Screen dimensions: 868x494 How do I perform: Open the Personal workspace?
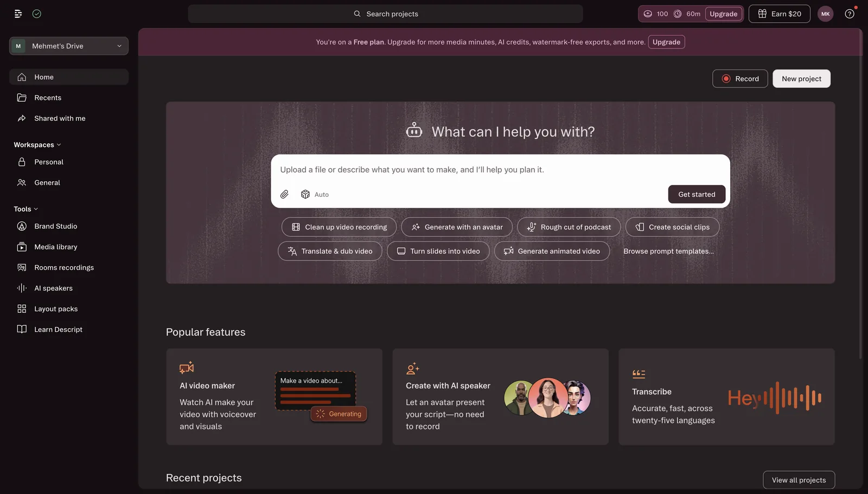(x=69, y=162)
